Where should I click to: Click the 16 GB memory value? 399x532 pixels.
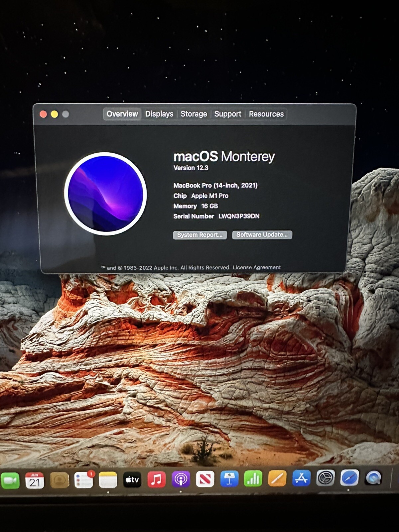209,206
